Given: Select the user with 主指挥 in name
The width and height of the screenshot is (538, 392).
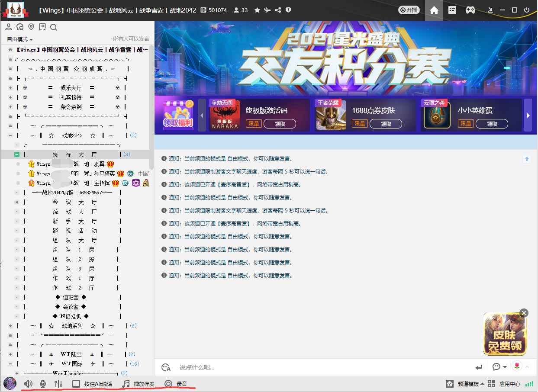Looking at the screenshot, I should pos(88,183).
